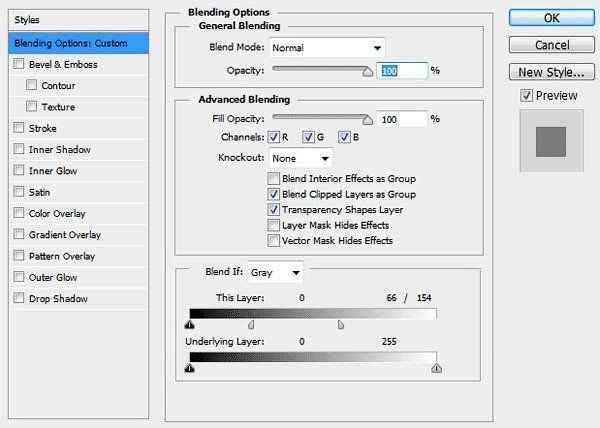Viewport: 600px width, 428px height.
Task: Uncheck Transparency Shapes Layer
Action: pyautogui.click(x=274, y=210)
